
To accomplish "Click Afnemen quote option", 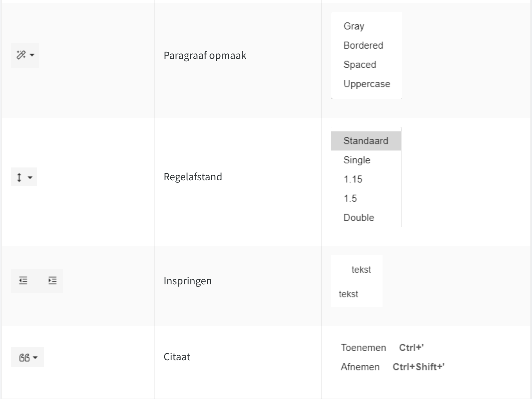I will pyautogui.click(x=360, y=367).
